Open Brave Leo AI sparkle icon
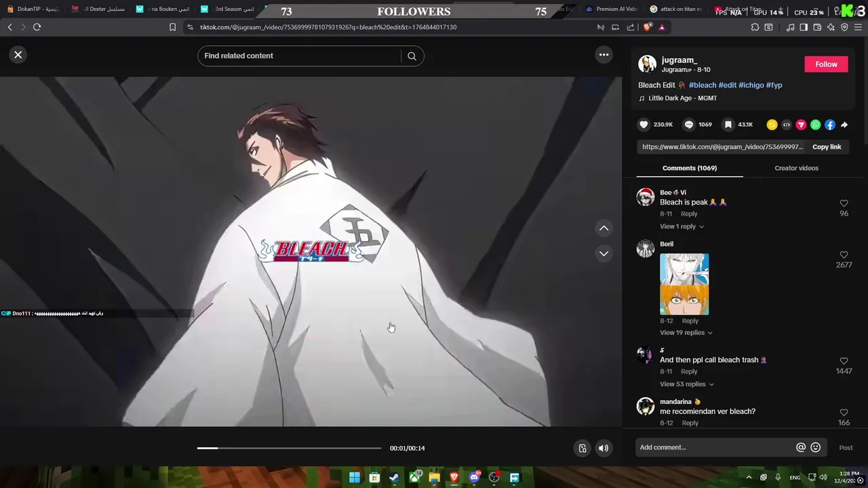 coord(831,27)
